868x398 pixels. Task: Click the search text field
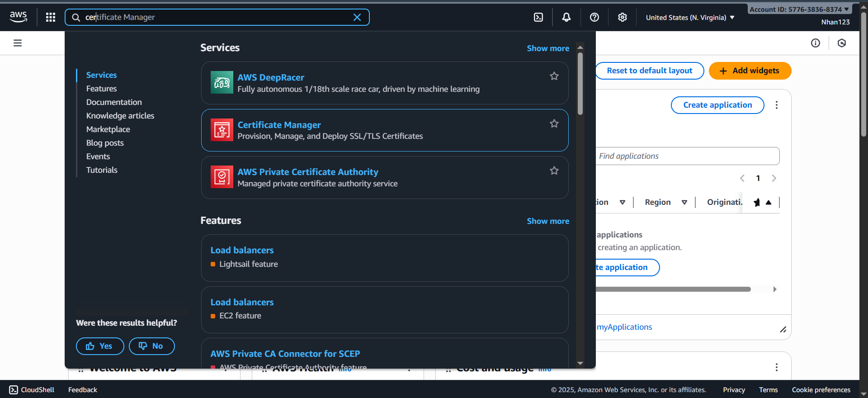click(x=217, y=17)
